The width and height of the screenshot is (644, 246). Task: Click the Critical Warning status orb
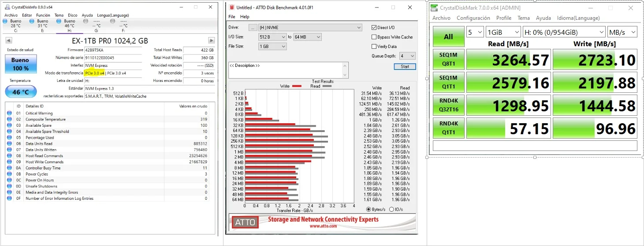point(9,113)
